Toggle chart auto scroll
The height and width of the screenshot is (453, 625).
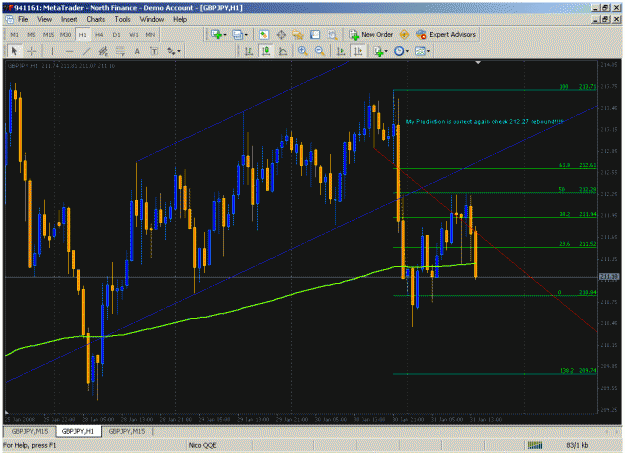click(341, 51)
